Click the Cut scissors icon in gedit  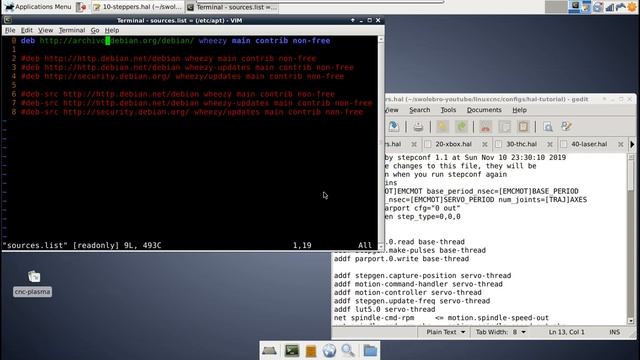coord(485,127)
